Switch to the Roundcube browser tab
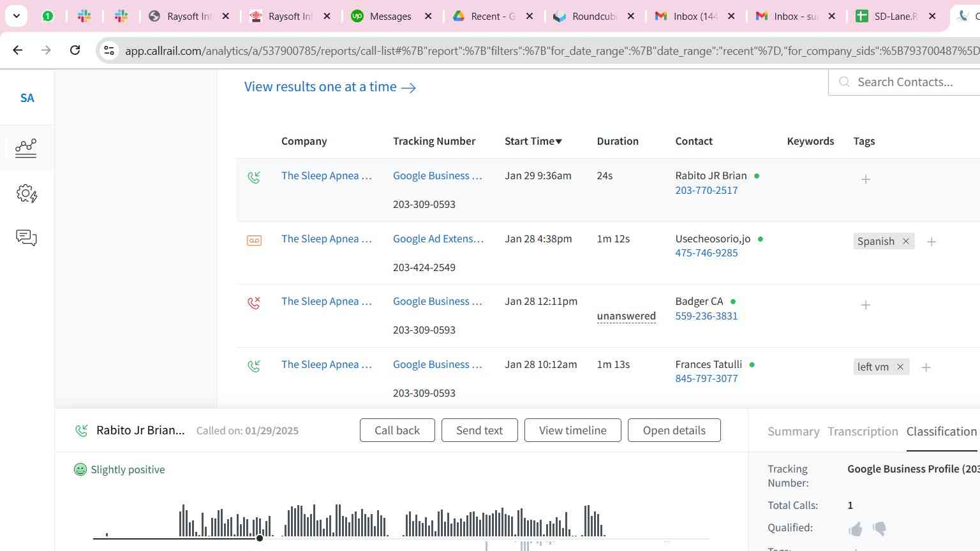Viewport: 980px width, 551px height. click(593, 17)
